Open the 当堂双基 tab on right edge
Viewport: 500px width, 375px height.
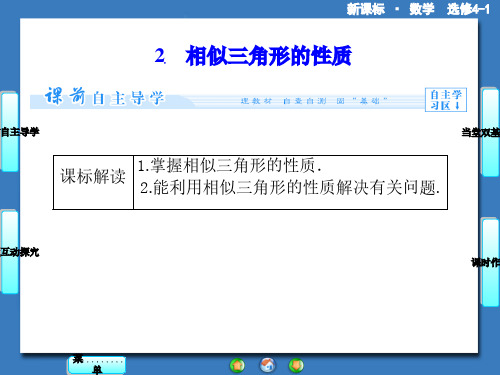click(x=490, y=132)
